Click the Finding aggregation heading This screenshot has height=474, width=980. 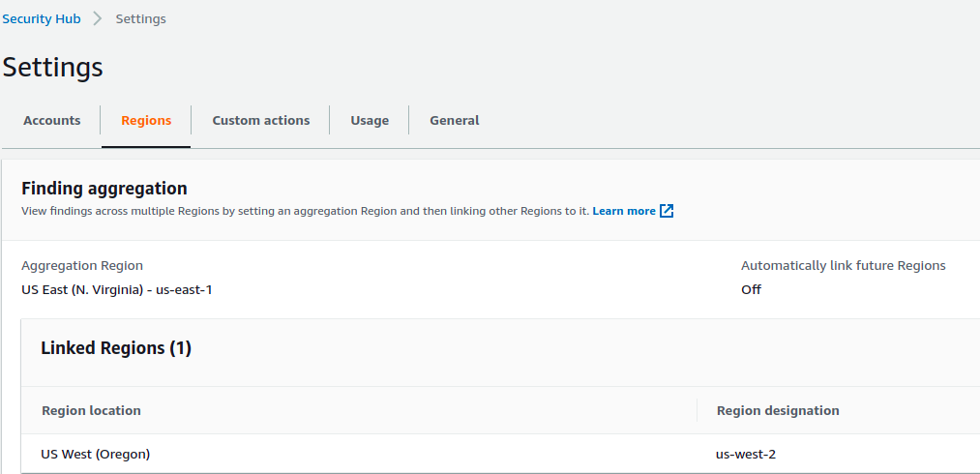[x=104, y=189]
